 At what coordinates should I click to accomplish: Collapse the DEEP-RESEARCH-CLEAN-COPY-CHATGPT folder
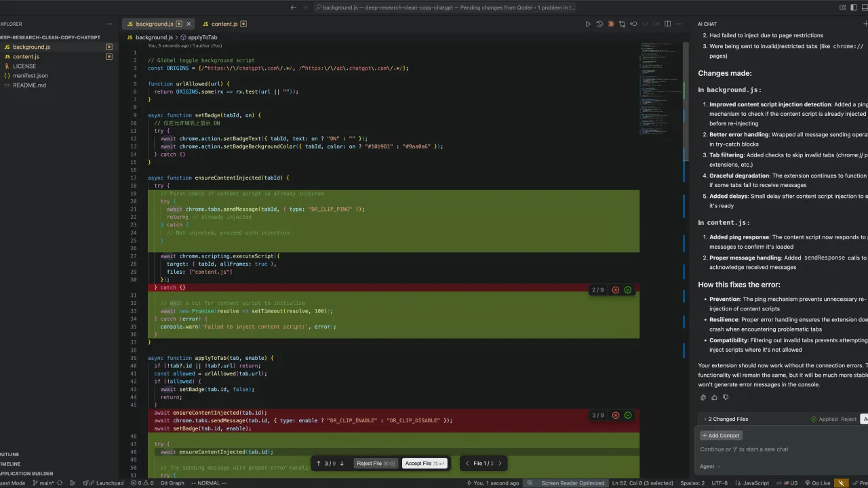click(x=50, y=37)
